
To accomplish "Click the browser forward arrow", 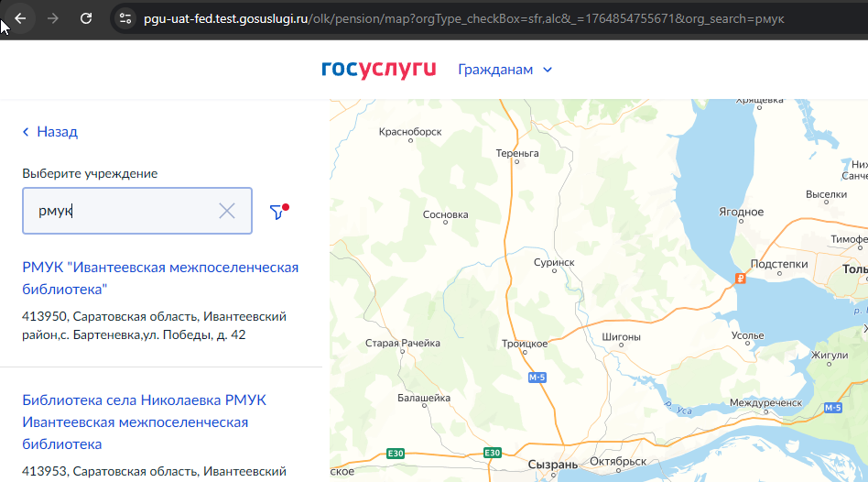I will [x=53, y=18].
